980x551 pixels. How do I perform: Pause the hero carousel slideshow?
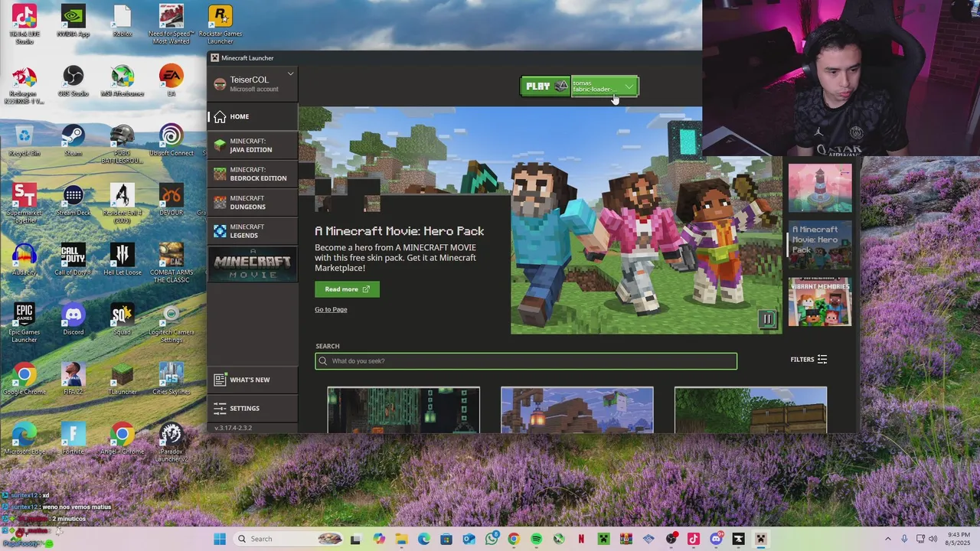point(767,319)
